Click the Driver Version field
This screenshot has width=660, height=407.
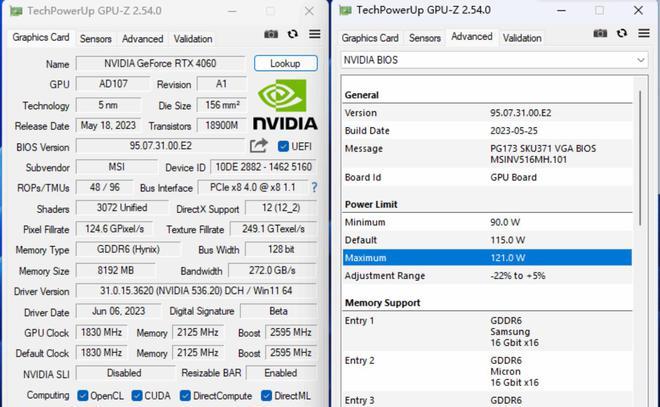196,291
